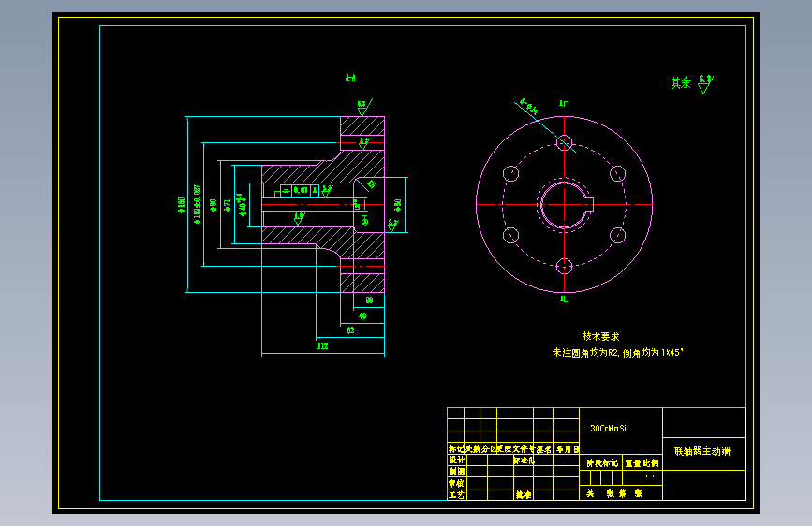
Task: Click the φ118±0.027 dimension text
Action: coord(198,204)
